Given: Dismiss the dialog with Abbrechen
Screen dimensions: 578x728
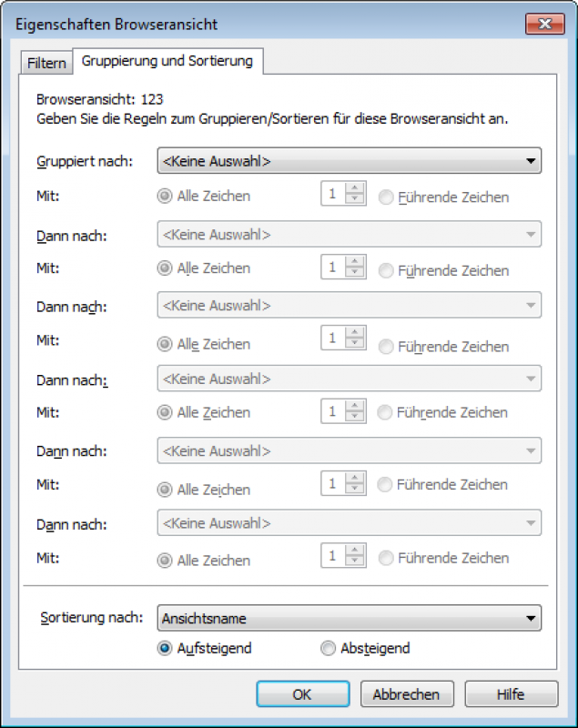Looking at the screenshot, I should [407, 693].
